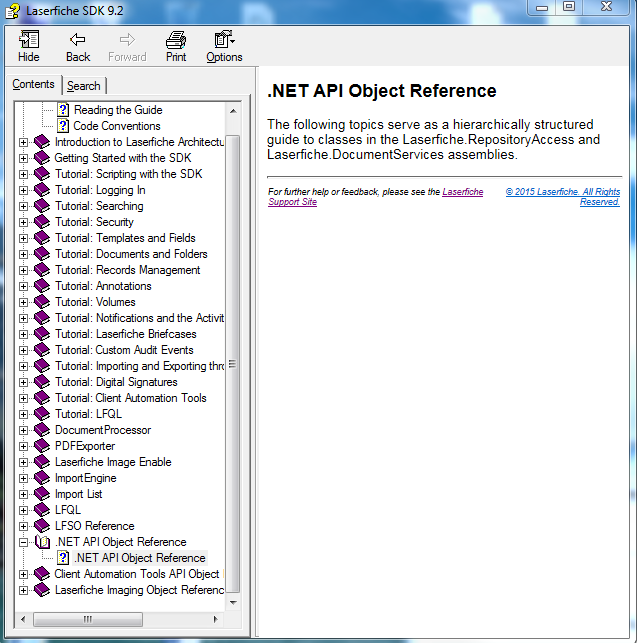
Task: Expand Laserfiche Image Enable node
Action: click(x=23, y=462)
